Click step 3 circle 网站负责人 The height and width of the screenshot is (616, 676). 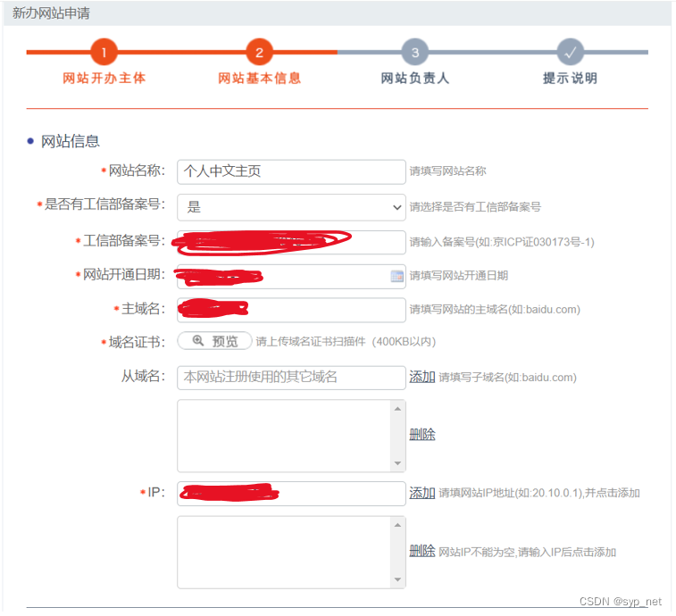(414, 52)
